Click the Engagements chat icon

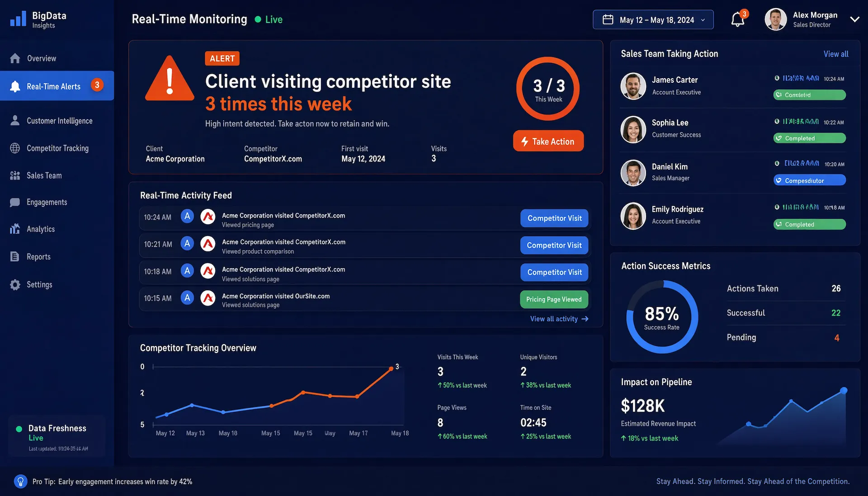(15, 202)
